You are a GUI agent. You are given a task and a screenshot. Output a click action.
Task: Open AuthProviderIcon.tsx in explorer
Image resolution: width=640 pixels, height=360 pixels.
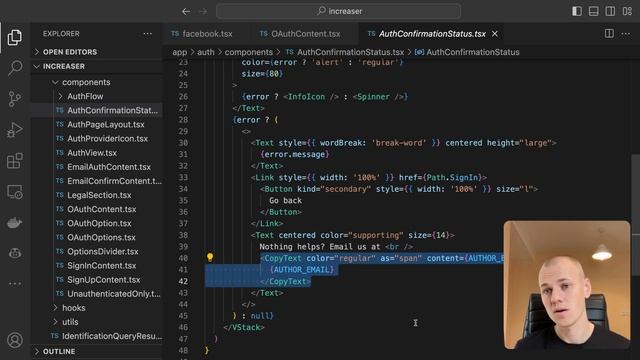[x=97, y=139]
